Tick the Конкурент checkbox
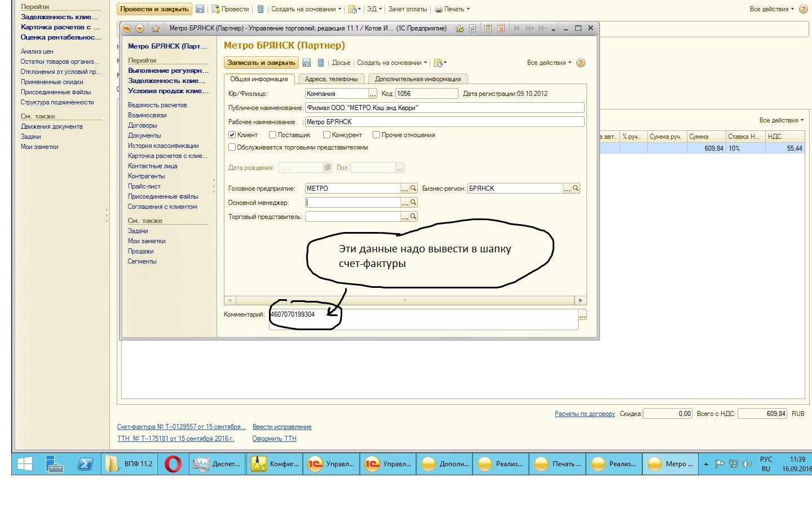Viewport: 812px width, 508px height. [326, 135]
